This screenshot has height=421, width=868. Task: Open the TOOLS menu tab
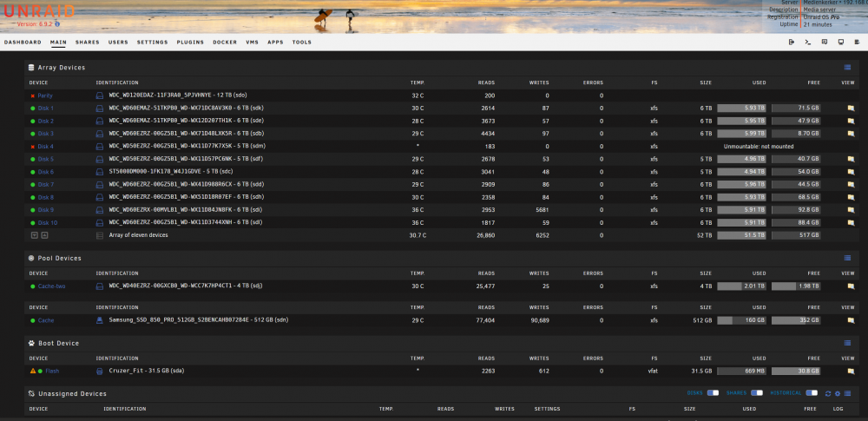click(302, 42)
